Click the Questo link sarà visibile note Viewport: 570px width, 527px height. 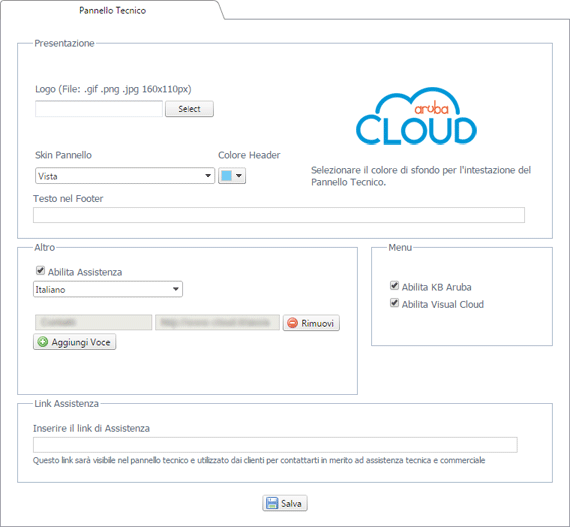[259, 460]
